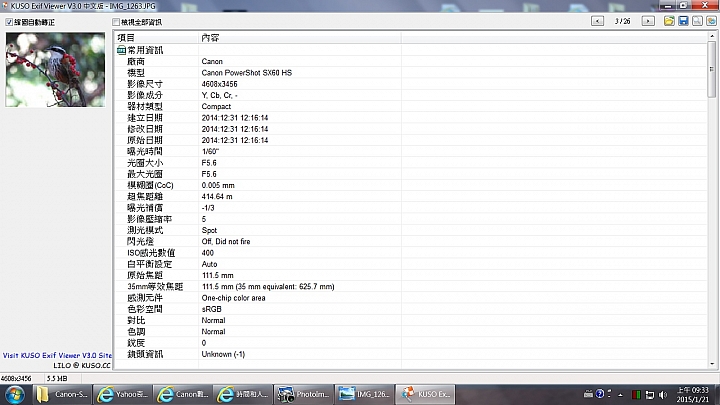
Task: Click the scrollbar down arrow of the list
Action: pyautogui.click(x=712, y=364)
